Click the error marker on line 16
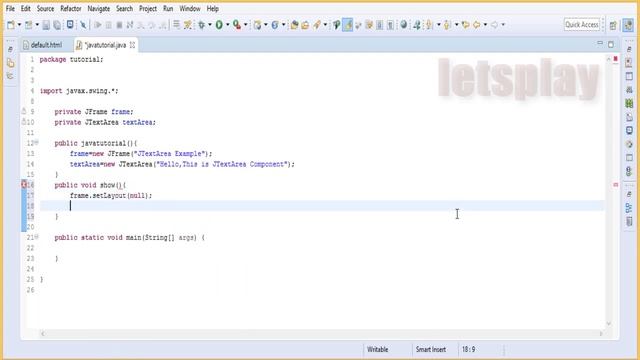The image size is (640, 360). (24, 184)
